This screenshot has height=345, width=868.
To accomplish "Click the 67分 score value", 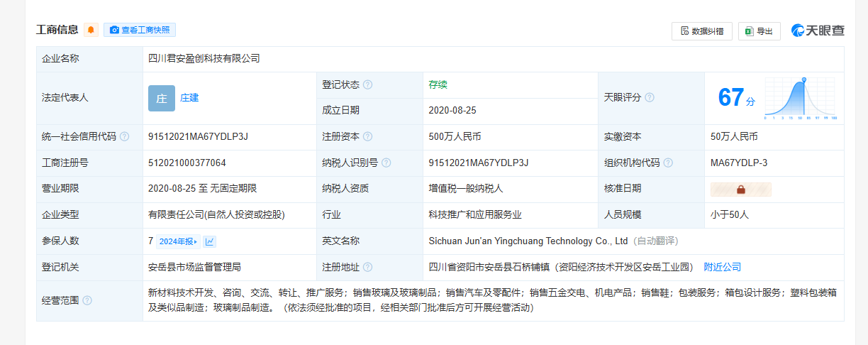I will pos(736,98).
